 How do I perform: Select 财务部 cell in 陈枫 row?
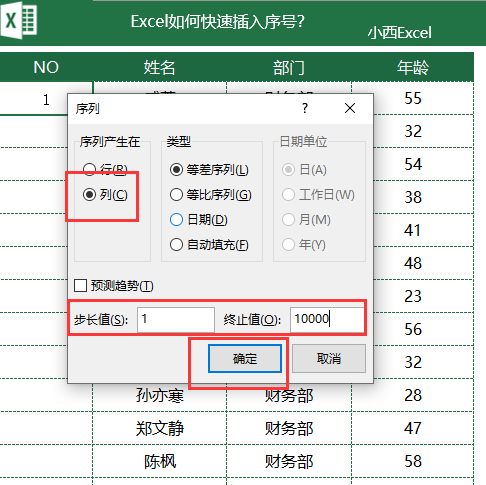coord(289,461)
